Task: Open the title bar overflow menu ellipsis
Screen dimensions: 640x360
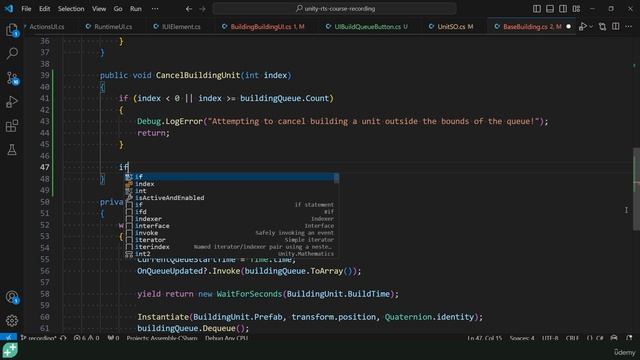Action: pos(155,9)
